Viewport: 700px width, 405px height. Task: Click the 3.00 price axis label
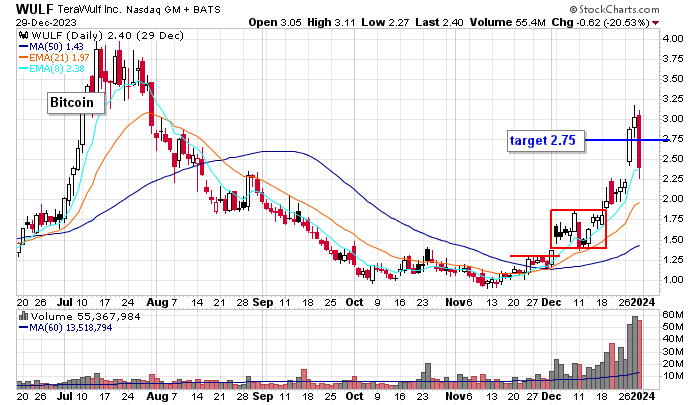click(673, 119)
